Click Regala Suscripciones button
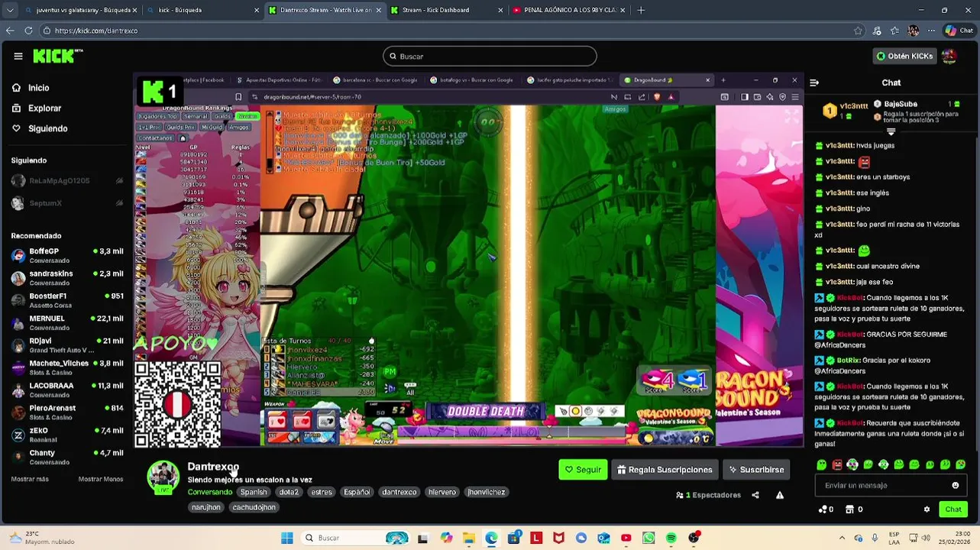Image resolution: width=980 pixels, height=550 pixels. [665, 470]
